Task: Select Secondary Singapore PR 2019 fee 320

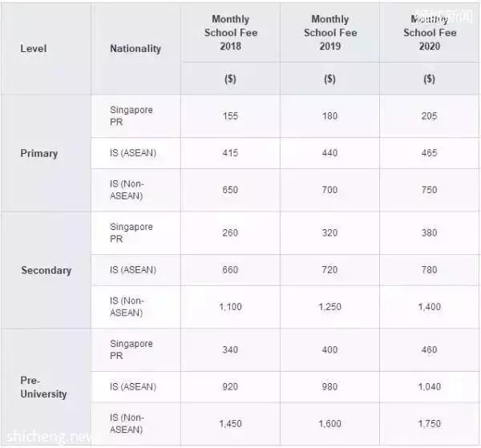Action: tap(329, 232)
